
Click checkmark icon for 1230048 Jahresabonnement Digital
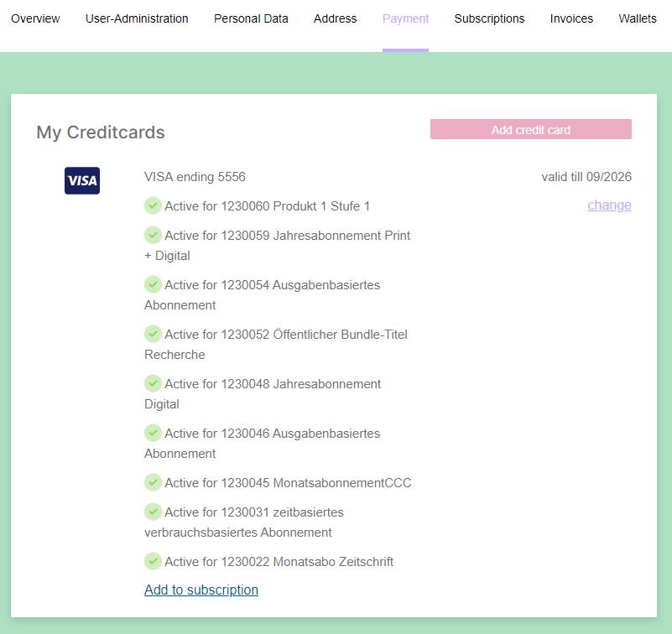click(153, 383)
